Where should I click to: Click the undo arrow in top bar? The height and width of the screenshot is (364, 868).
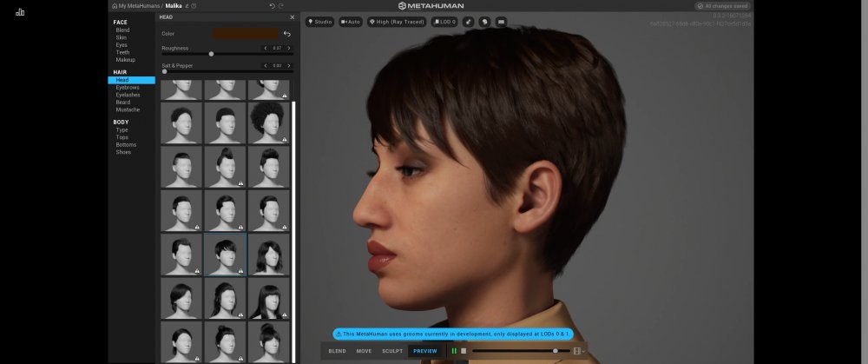coord(272,6)
